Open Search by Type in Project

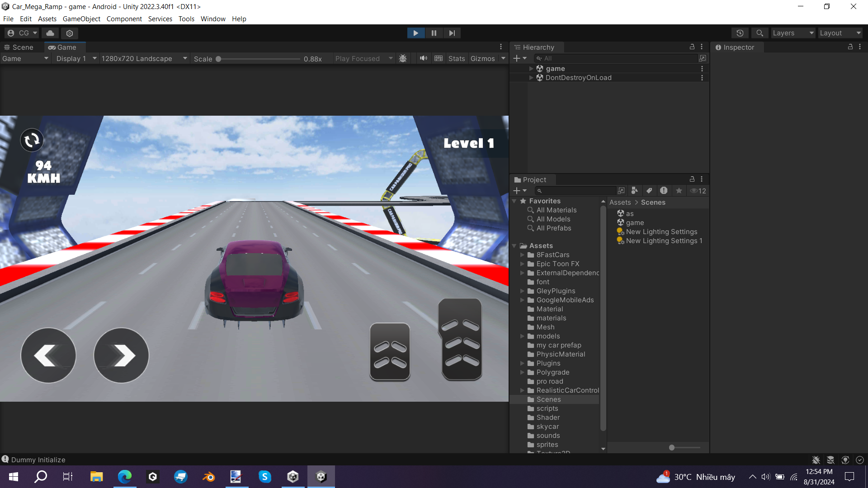tap(635, 191)
